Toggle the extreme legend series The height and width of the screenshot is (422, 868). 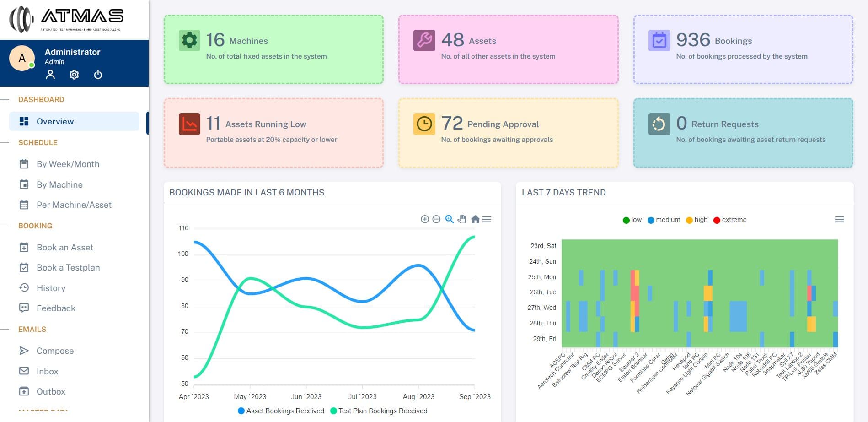point(730,220)
